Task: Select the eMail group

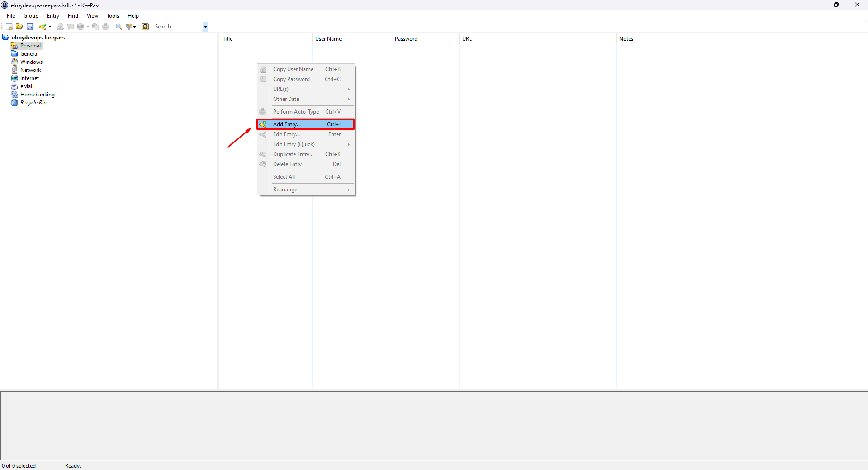Action: coord(27,86)
